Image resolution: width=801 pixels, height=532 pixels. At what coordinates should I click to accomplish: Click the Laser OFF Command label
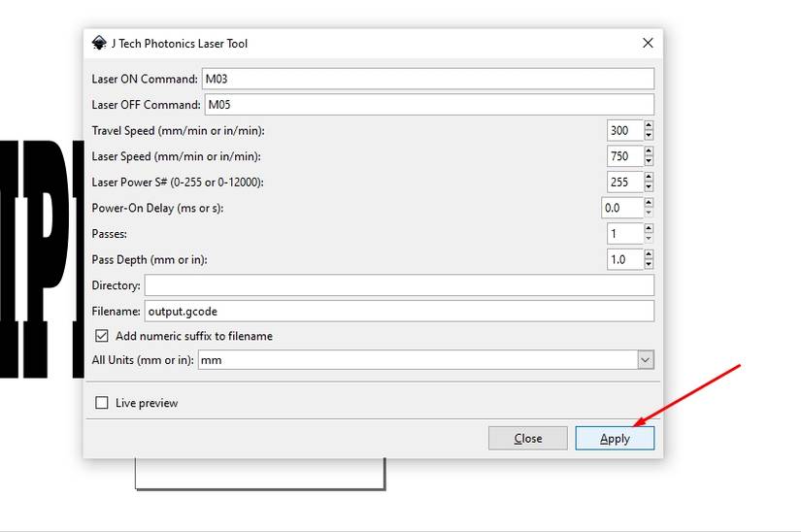click(146, 105)
